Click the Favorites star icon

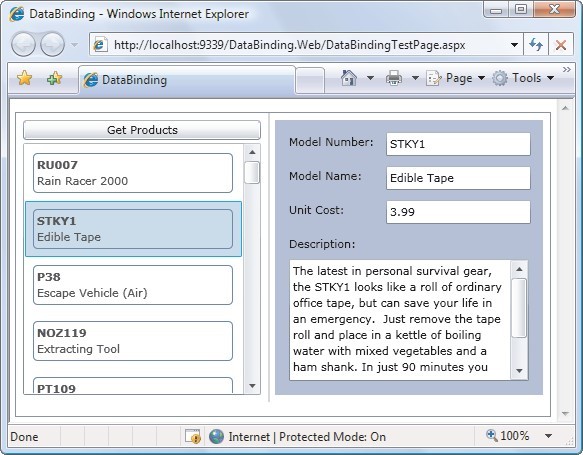[25, 78]
